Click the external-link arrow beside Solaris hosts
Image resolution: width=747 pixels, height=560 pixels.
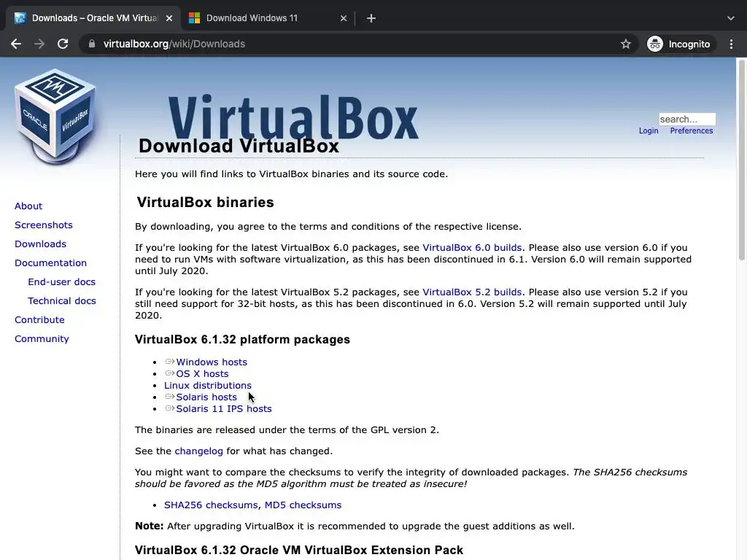point(169,397)
